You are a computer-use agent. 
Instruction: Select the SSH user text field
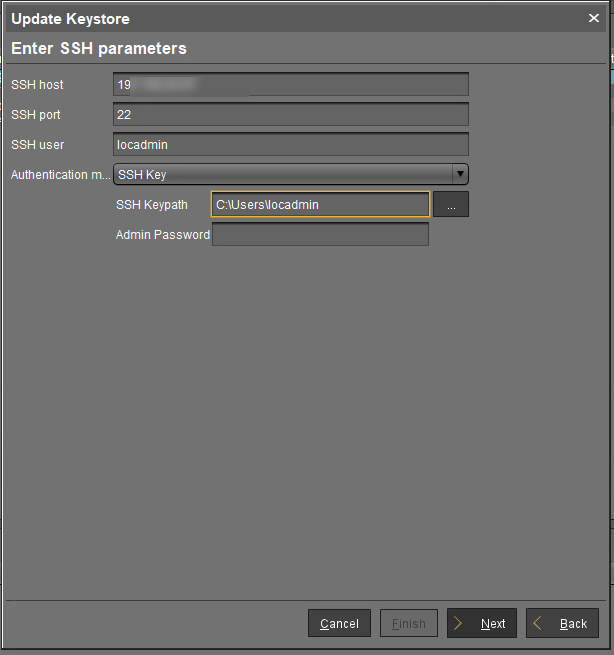[x=290, y=145]
